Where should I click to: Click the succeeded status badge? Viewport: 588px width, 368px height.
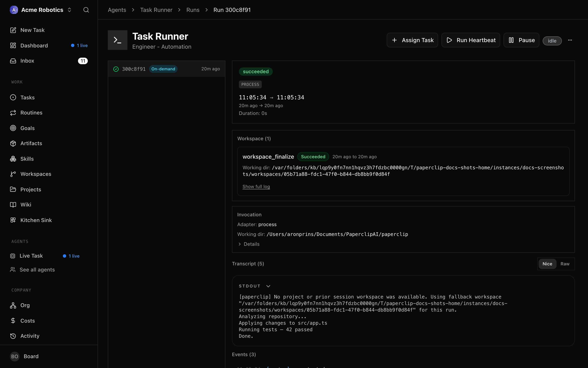coord(256,72)
